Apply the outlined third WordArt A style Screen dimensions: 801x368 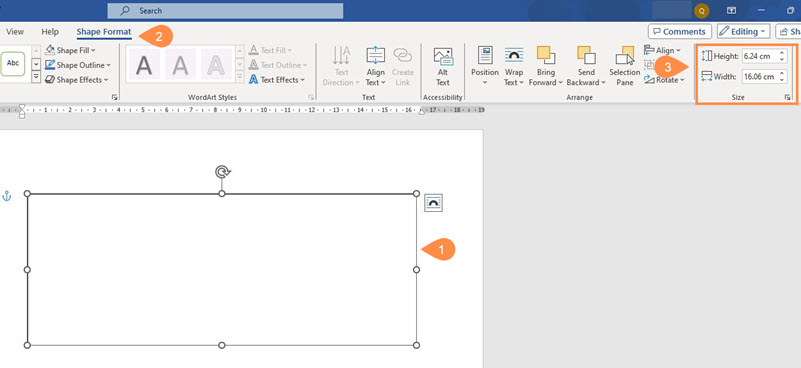pyautogui.click(x=216, y=64)
